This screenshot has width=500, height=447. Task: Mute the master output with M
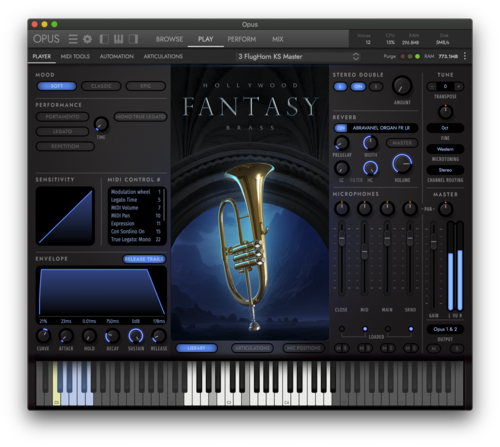434,349
